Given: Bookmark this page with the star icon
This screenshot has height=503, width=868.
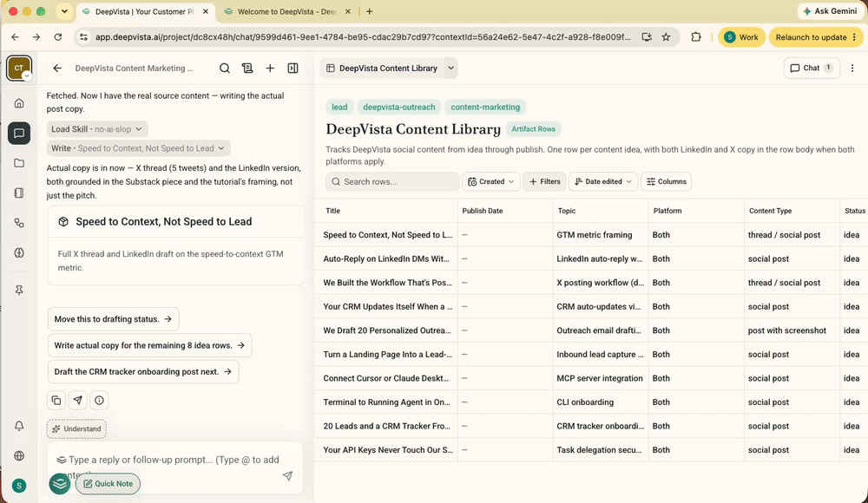Looking at the screenshot, I should (x=666, y=37).
